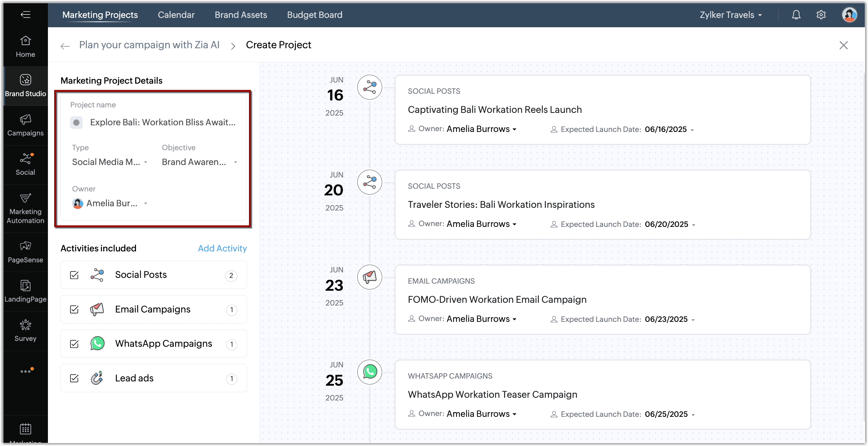Image resolution: width=868 pixels, height=446 pixels.
Task: Open settings via the gear icon
Action: click(x=821, y=15)
